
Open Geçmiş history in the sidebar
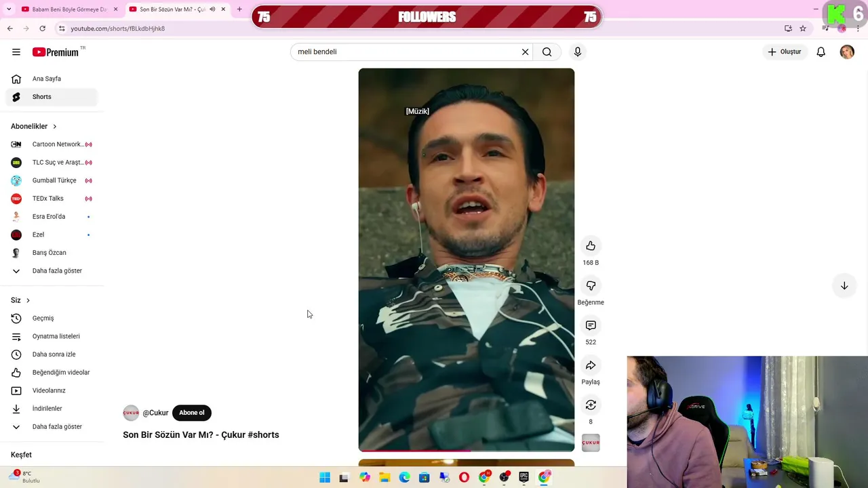(53, 319)
